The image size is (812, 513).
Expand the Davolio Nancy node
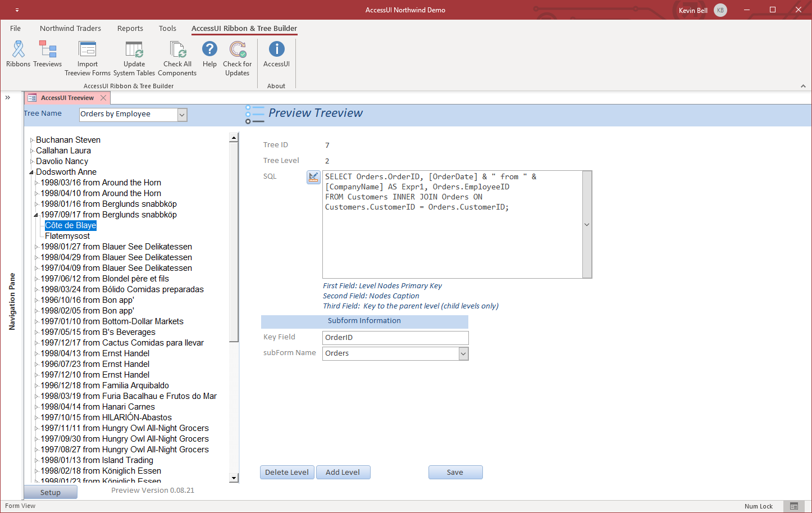[x=32, y=162]
